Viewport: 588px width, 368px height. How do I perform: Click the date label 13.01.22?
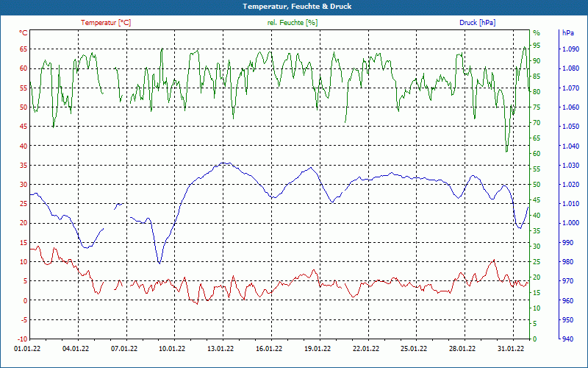click(220, 349)
